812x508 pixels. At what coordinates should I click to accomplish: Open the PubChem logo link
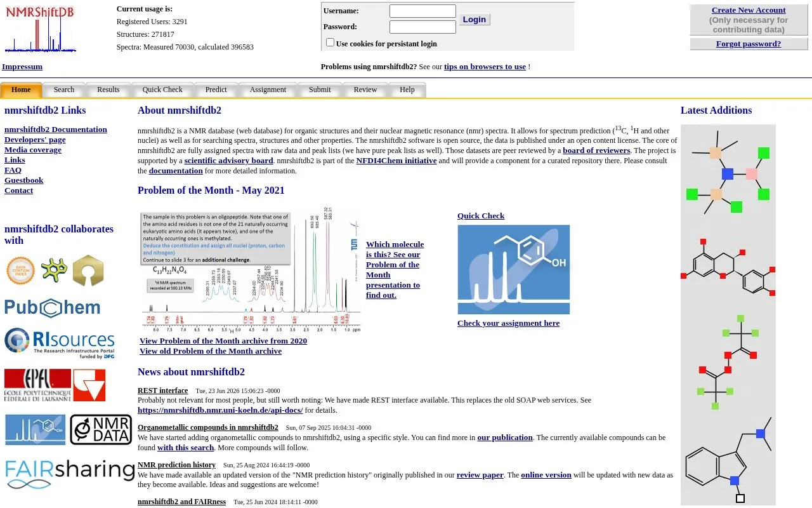[53, 308]
